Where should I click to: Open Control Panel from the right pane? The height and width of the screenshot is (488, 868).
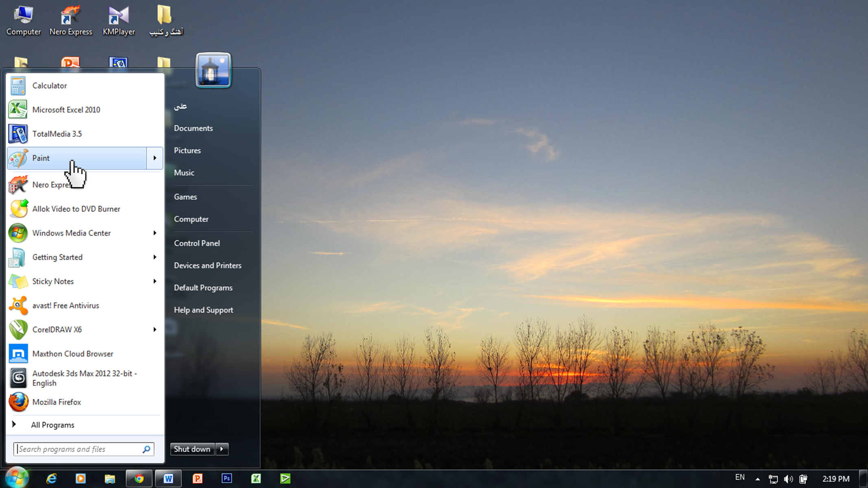point(197,243)
